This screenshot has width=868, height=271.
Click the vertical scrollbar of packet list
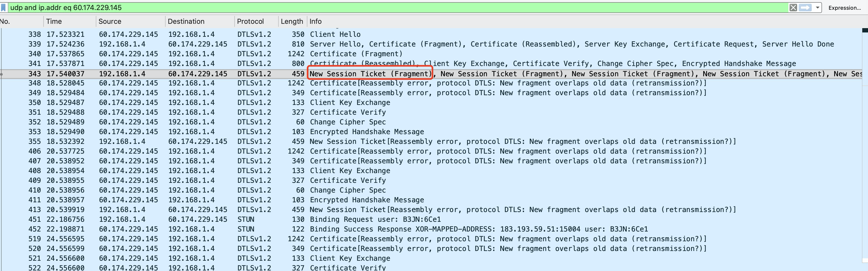(x=865, y=146)
